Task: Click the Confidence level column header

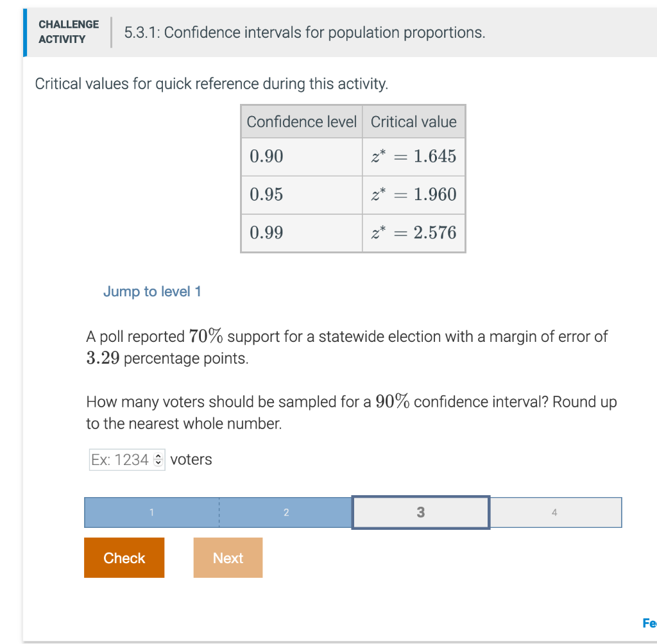Action: (301, 121)
